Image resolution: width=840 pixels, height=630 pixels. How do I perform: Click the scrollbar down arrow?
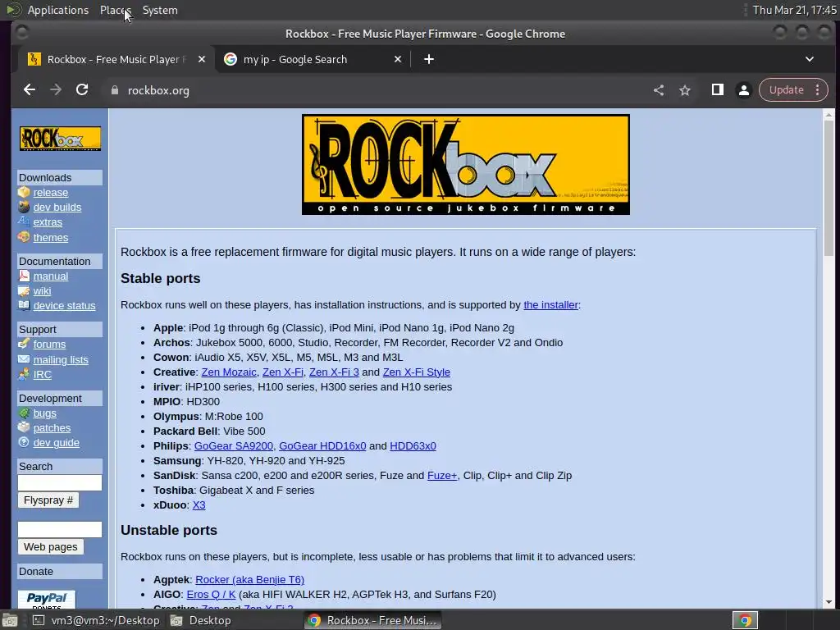tap(829, 602)
